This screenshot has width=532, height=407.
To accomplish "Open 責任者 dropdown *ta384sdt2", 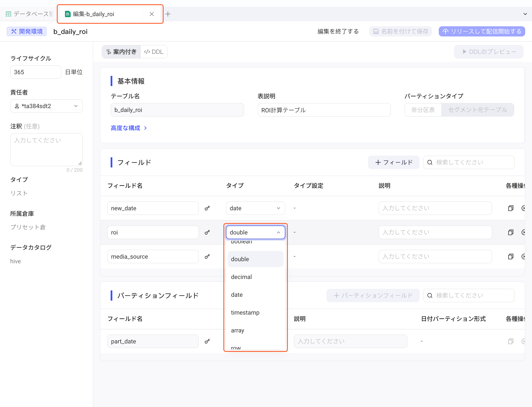I will pos(46,106).
